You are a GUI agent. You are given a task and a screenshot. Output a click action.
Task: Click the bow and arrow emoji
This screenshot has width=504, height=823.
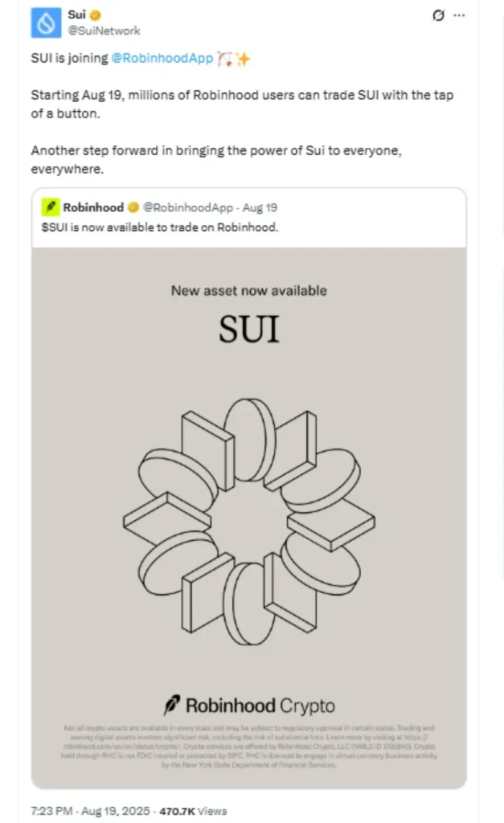coord(225,59)
